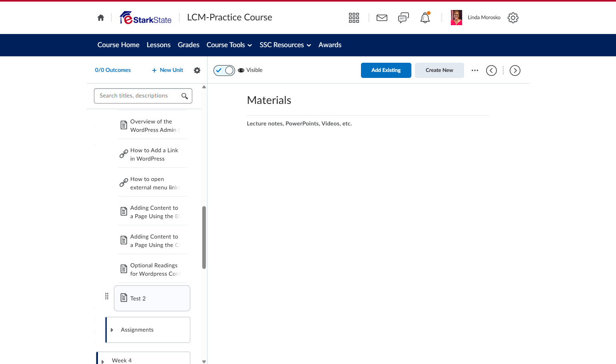The width and height of the screenshot is (616, 364).
Task: Open 0/0 Outcomes link
Action: pyautogui.click(x=113, y=70)
